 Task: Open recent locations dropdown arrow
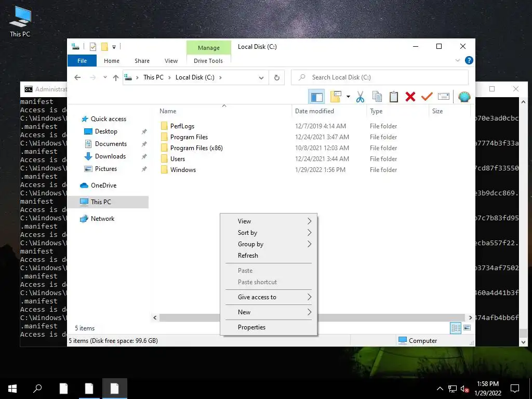click(105, 77)
